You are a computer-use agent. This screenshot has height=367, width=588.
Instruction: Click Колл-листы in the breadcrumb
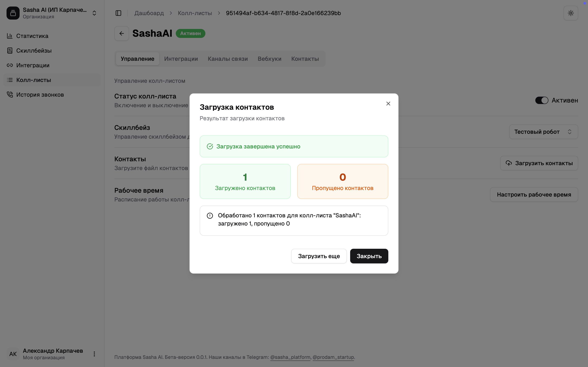coord(195,13)
